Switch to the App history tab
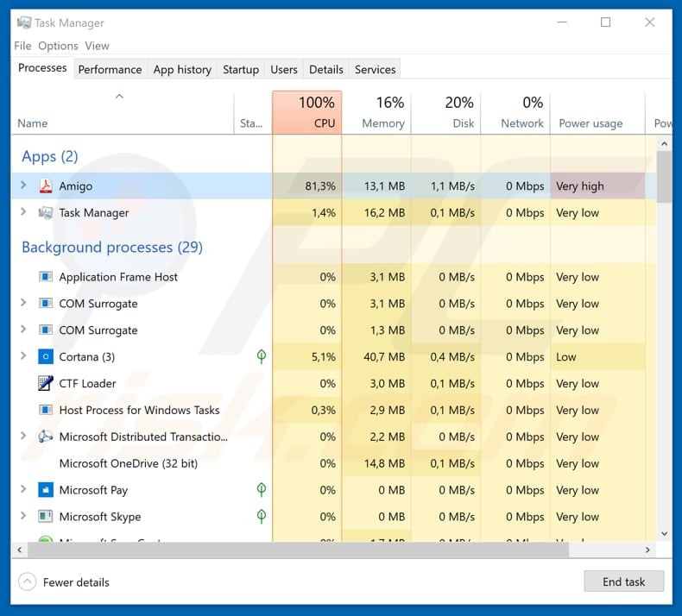Image resolution: width=682 pixels, height=616 pixels. pos(182,70)
